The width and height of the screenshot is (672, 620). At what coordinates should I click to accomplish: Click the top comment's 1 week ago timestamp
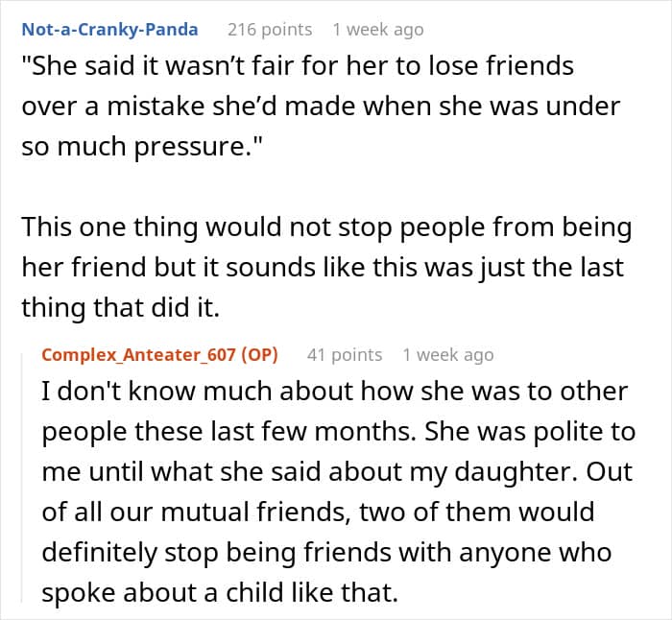pyautogui.click(x=377, y=29)
